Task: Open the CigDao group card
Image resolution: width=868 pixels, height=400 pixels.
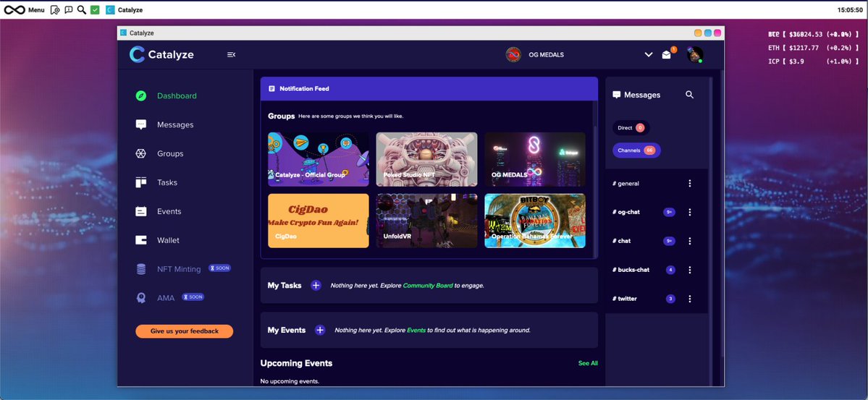Action: click(319, 220)
